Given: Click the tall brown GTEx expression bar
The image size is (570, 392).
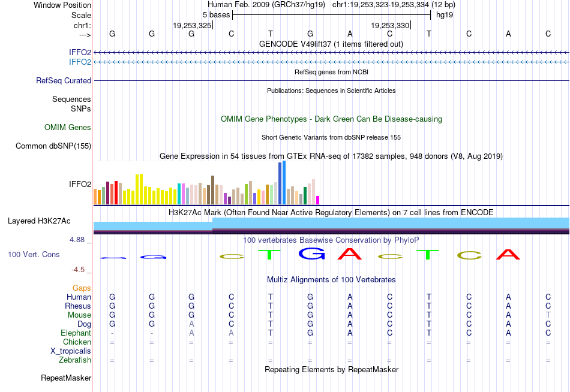Looking at the screenshot, I should pos(212,191).
